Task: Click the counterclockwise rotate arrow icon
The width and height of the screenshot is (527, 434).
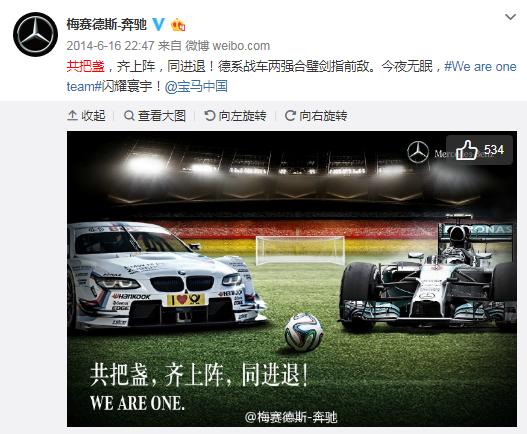Action: coord(209,116)
